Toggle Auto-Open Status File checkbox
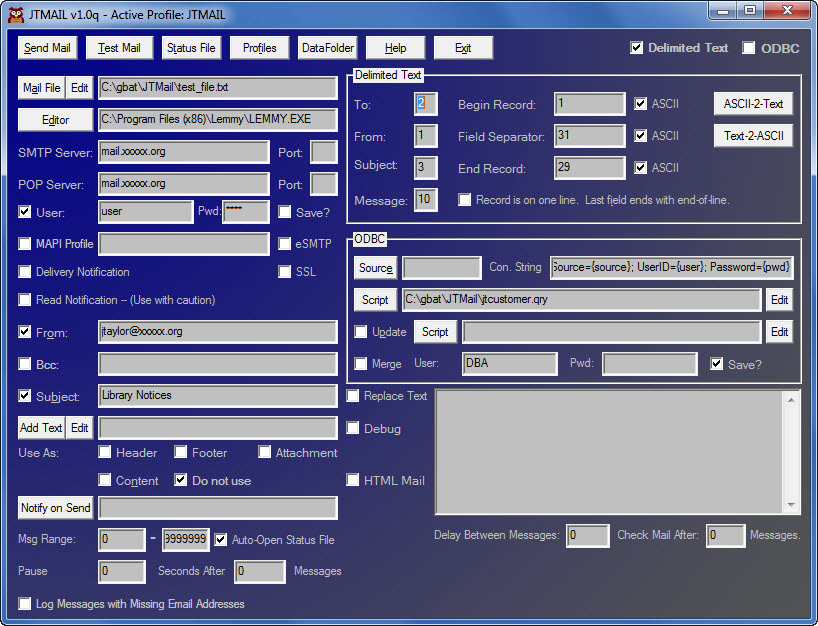Viewport: 818px width, 626px height. [221, 539]
